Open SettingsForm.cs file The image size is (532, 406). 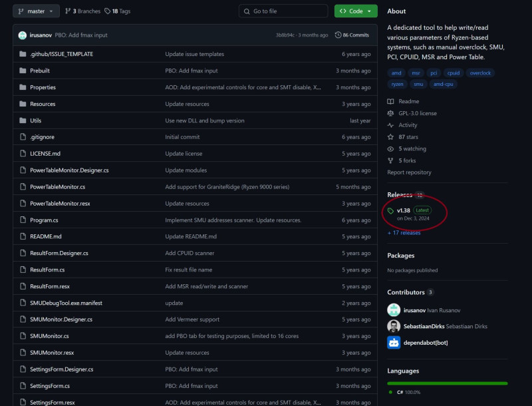tap(49, 385)
